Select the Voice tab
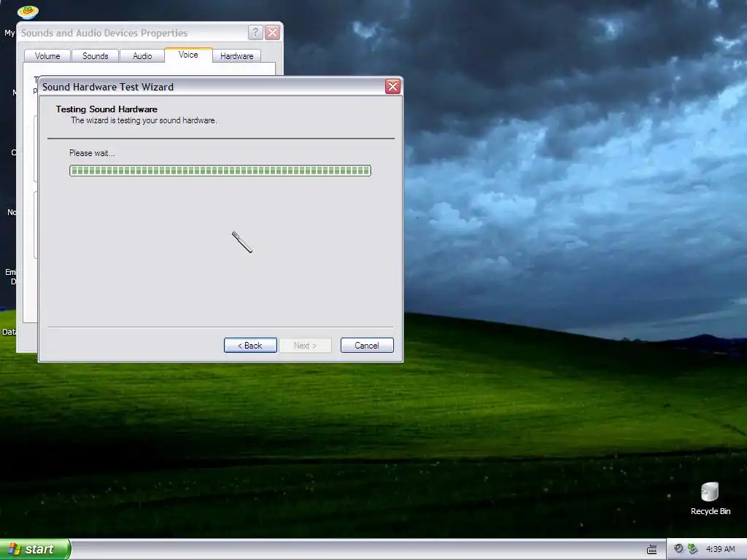This screenshot has height=560, width=747. point(188,55)
